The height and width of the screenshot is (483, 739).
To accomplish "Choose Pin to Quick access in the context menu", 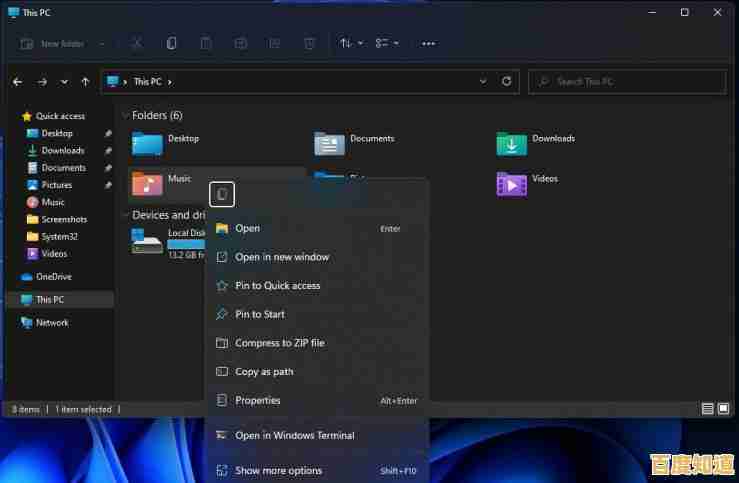I will tap(277, 286).
